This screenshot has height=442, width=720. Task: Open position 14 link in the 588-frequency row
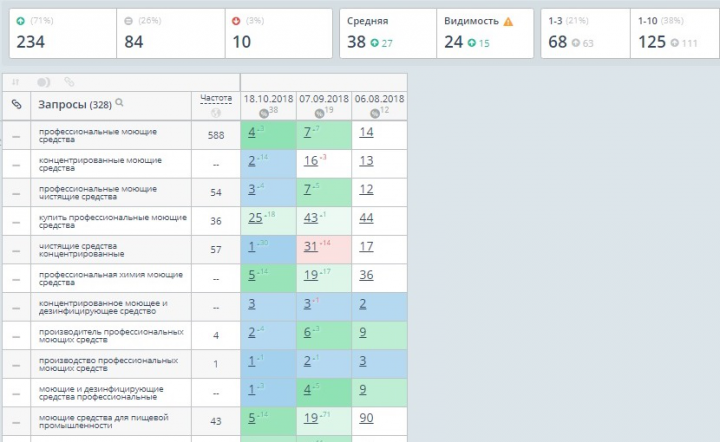pos(366,132)
